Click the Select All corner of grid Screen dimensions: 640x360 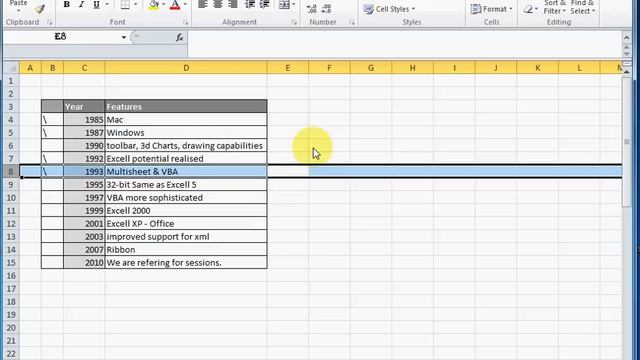click(11, 68)
